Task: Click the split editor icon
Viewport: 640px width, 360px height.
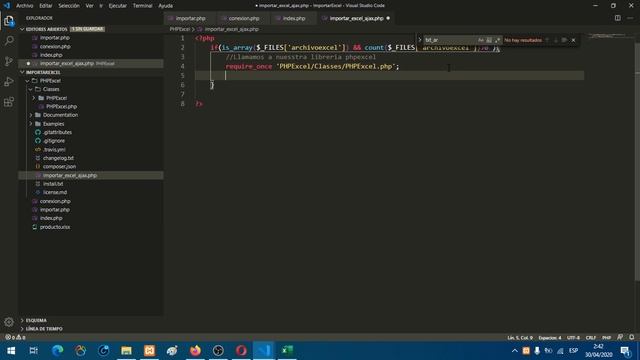Action: pyautogui.click(x=618, y=18)
